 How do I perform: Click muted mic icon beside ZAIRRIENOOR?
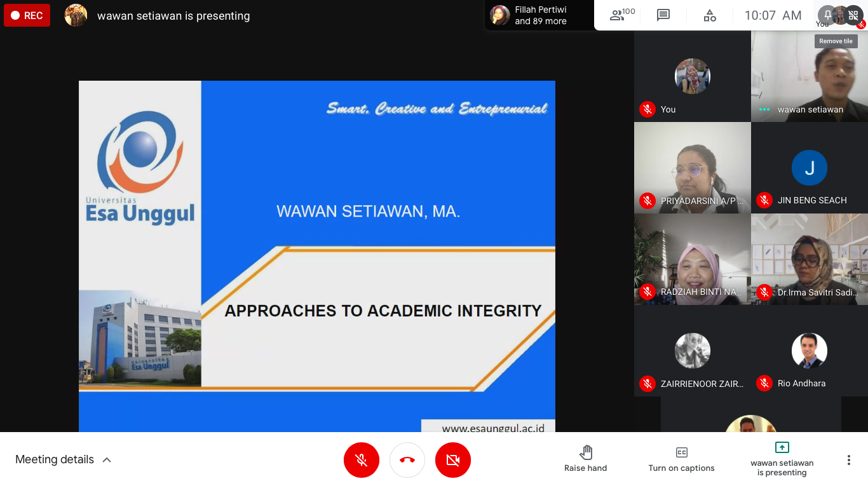coord(648,384)
